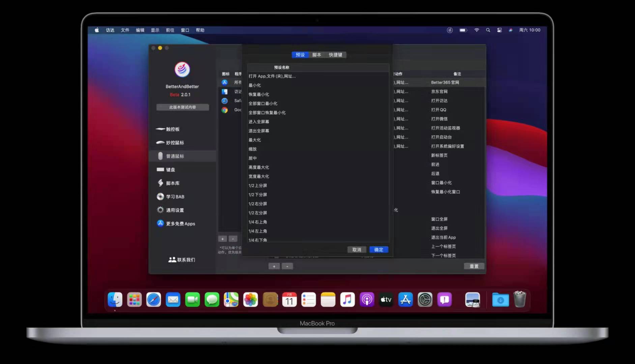This screenshot has width=635, height=364.
Task: Select the Safari icon in the app list
Action: (225, 101)
